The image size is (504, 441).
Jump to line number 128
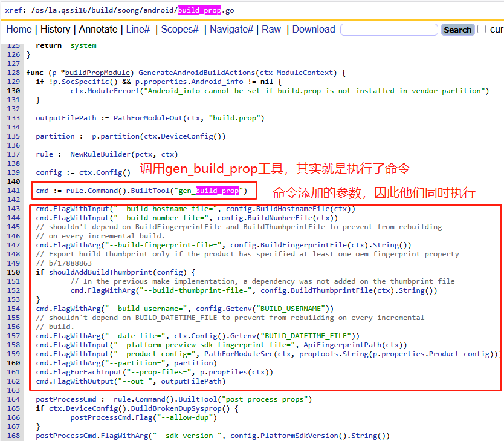click(x=13, y=73)
